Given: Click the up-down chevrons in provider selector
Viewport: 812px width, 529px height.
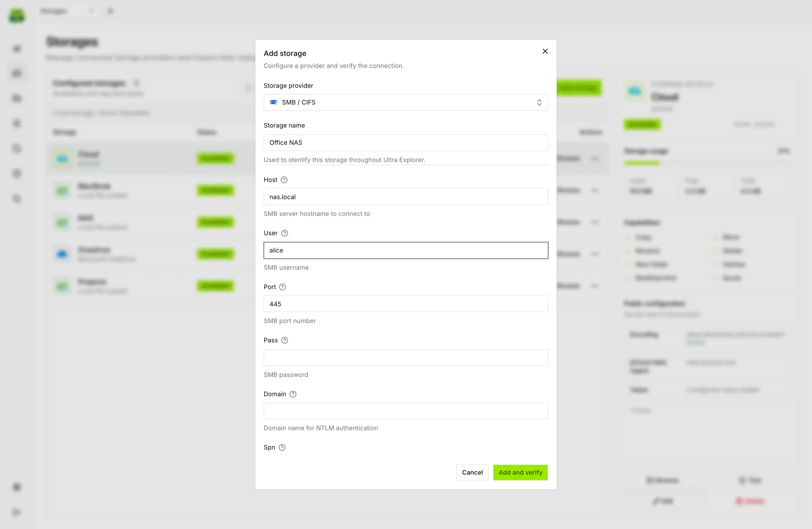Looking at the screenshot, I should [x=539, y=102].
